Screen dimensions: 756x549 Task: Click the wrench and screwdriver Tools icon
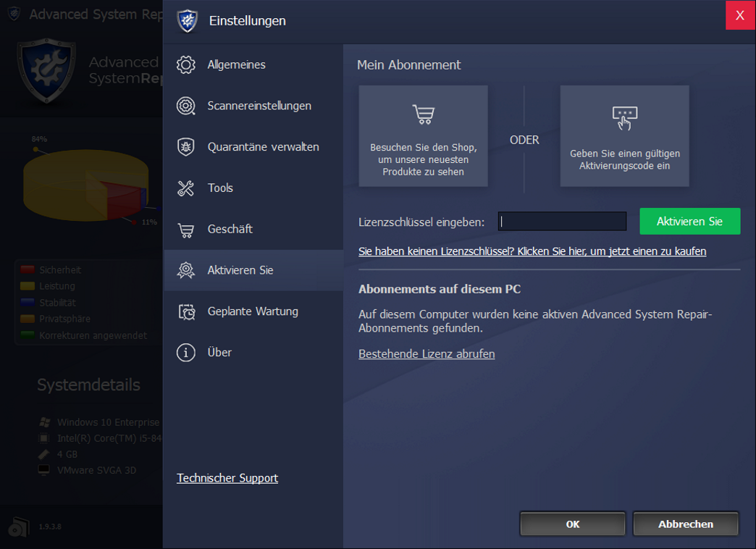185,188
